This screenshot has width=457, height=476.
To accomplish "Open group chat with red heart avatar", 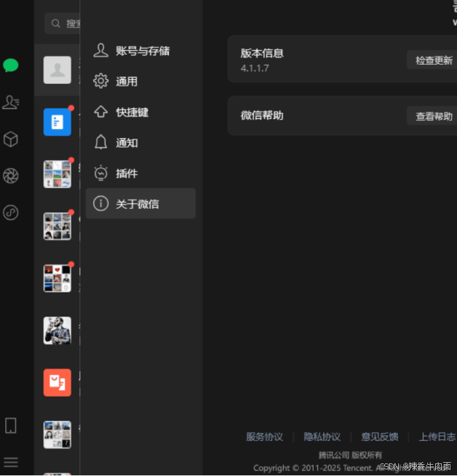I will pyautogui.click(x=57, y=278).
